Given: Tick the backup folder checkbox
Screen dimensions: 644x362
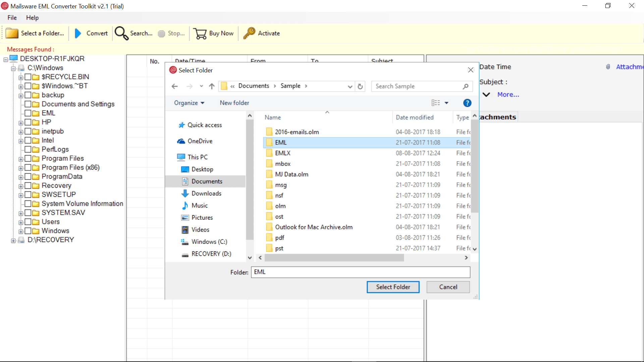Looking at the screenshot, I should (x=28, y=95).
